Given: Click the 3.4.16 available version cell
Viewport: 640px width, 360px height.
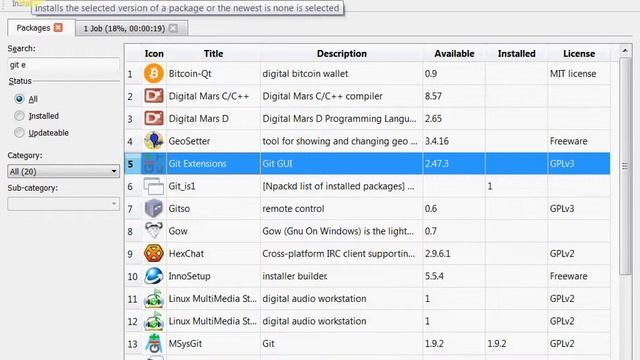Looking at the screenshot, I should click(454, 141).
